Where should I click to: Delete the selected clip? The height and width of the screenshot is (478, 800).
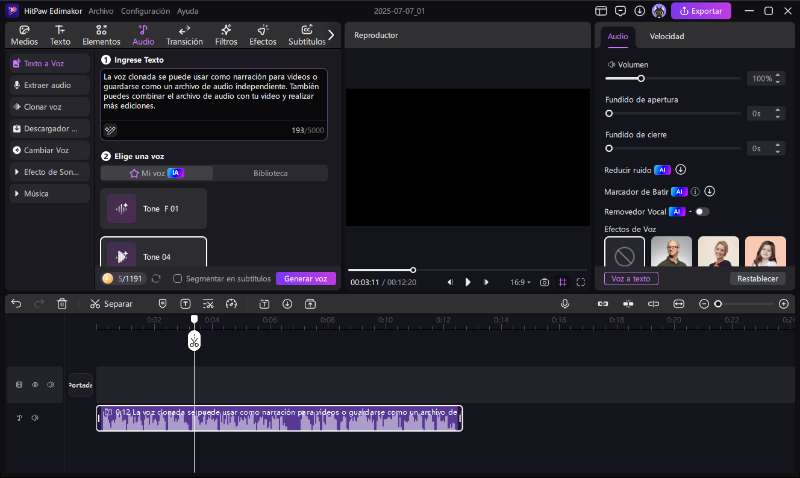[x=62, y=304]
